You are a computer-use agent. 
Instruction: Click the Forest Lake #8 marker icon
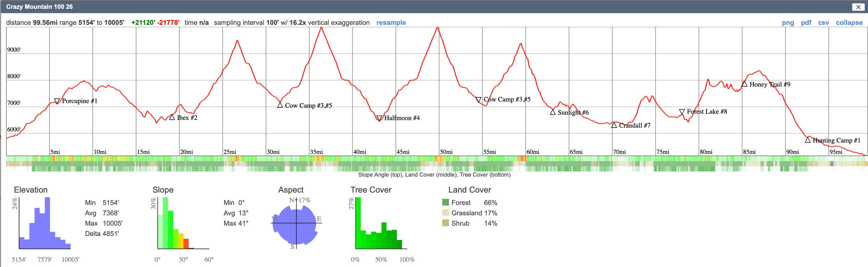[682, 112]
